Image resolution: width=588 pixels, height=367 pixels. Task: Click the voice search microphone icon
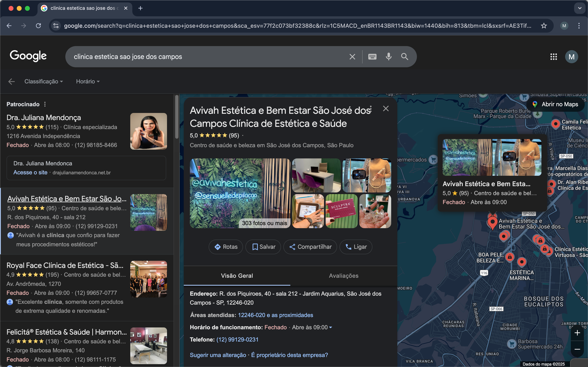tap(389, 56)
